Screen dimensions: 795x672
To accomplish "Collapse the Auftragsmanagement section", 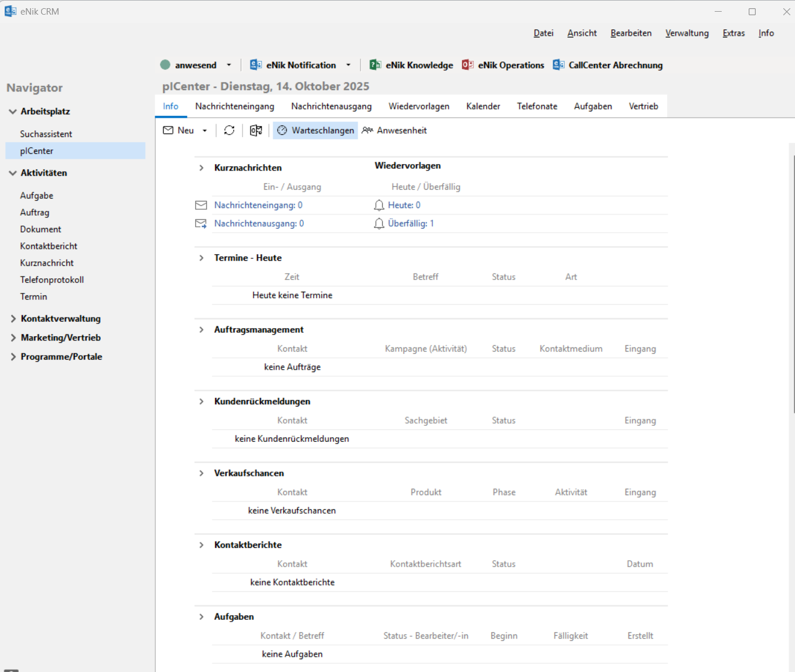I will tap(202, 330).
